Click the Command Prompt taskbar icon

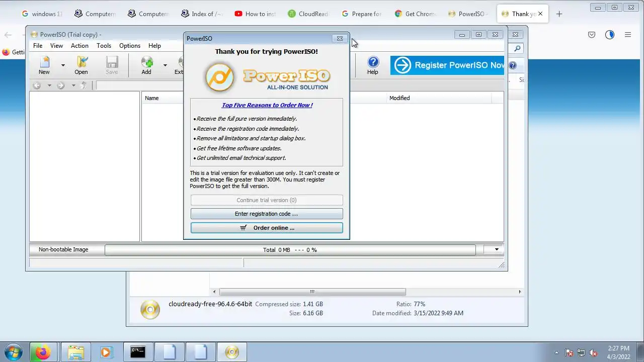pyautogui.click(x=138, y=352)
